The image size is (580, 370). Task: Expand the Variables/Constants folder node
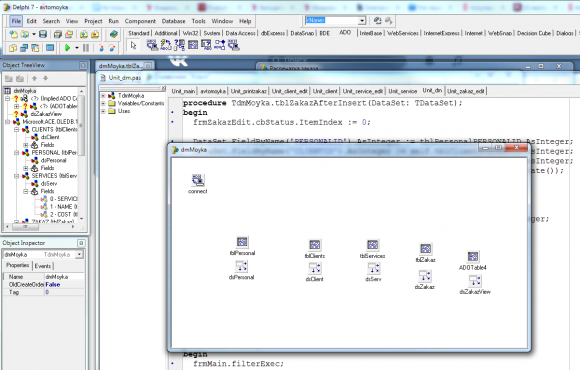coord(103,103)
